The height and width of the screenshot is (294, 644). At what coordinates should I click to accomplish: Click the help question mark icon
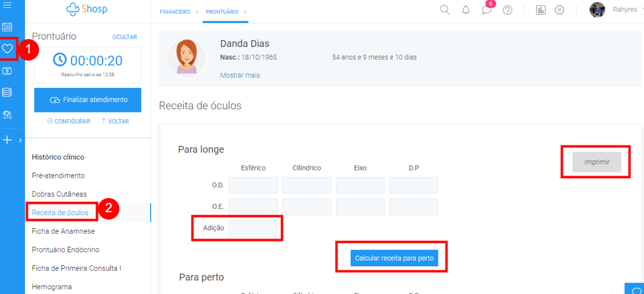tap(507, 10)
